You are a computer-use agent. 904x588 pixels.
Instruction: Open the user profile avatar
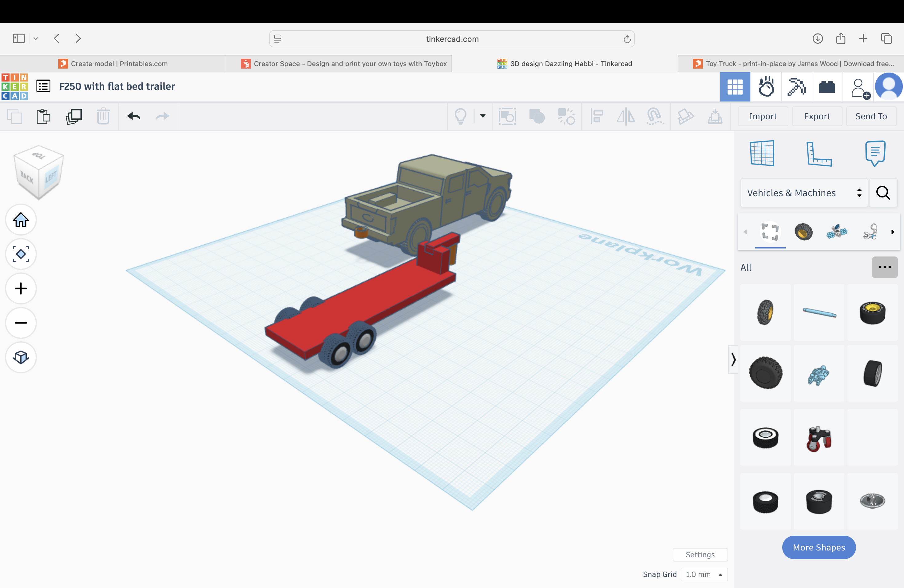click(889, 87)
